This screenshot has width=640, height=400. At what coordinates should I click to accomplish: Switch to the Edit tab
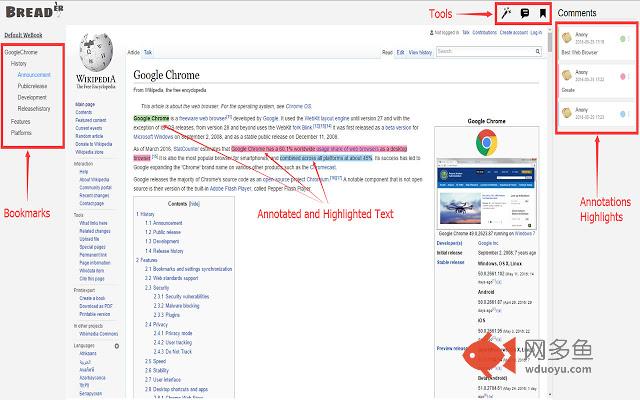pos(400,52)
